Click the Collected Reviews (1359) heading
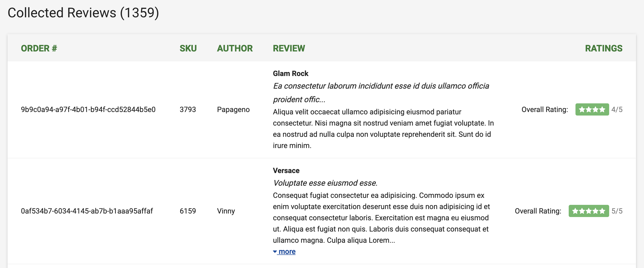The width and height of the screenshot is (644, 268). [x=83, y=13]
